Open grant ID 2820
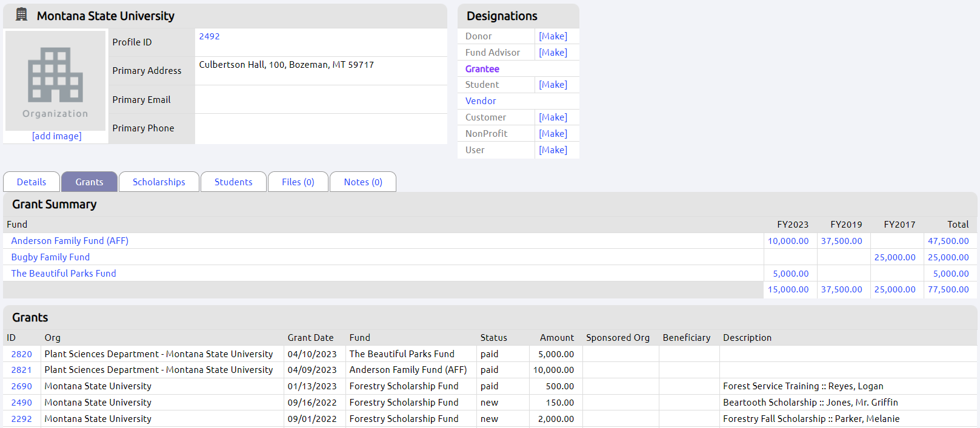The width and height of the screenshot is (980, 428). click(x=21, y=354)
